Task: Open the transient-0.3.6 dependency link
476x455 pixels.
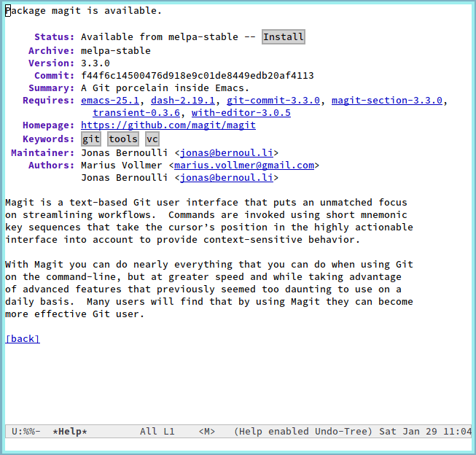Action: click(136, 113)
